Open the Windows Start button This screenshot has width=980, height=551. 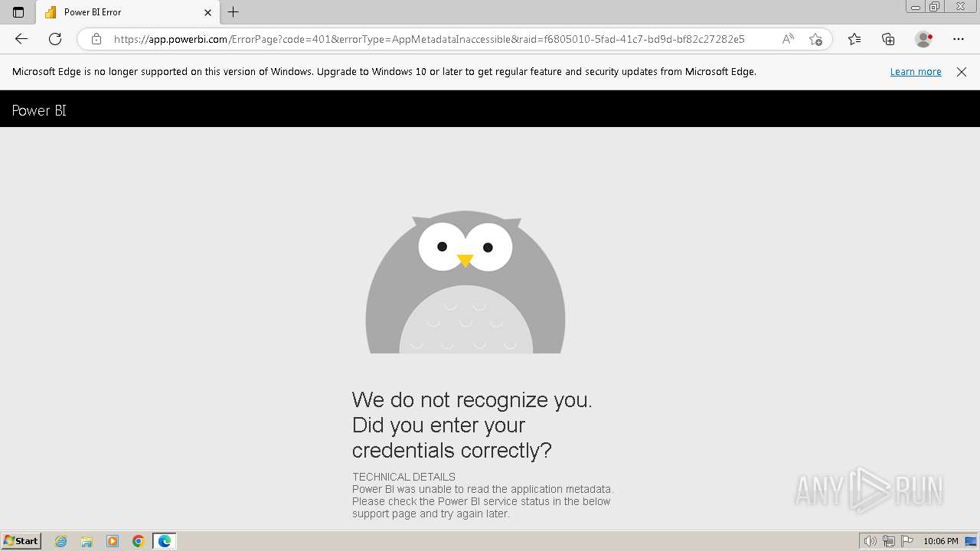click(21, 541)
